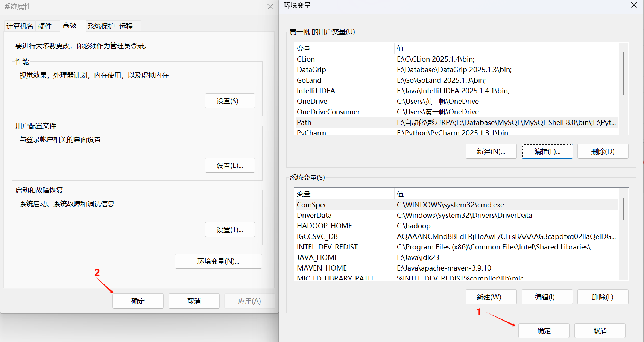Click the 环境变量(N)... button
This screenshot has width=644, height=342.
[218, 261]
